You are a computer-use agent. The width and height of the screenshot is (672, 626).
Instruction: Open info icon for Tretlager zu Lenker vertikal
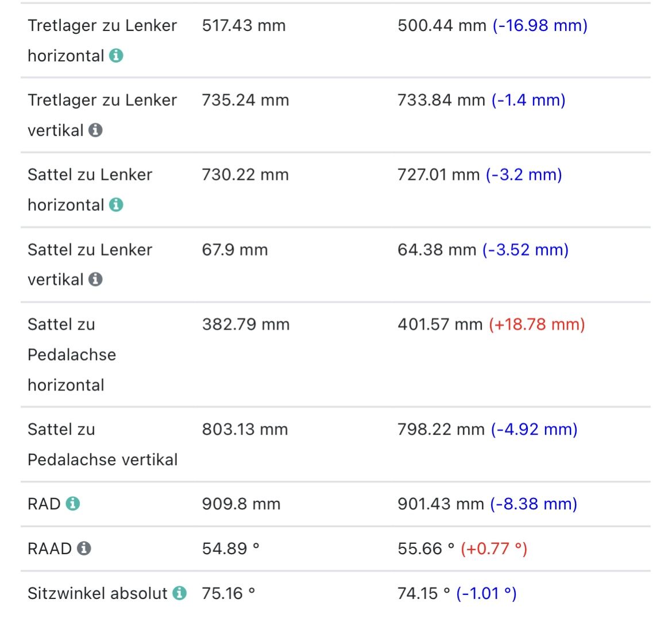pyautogui.click(x=96, y=130)
